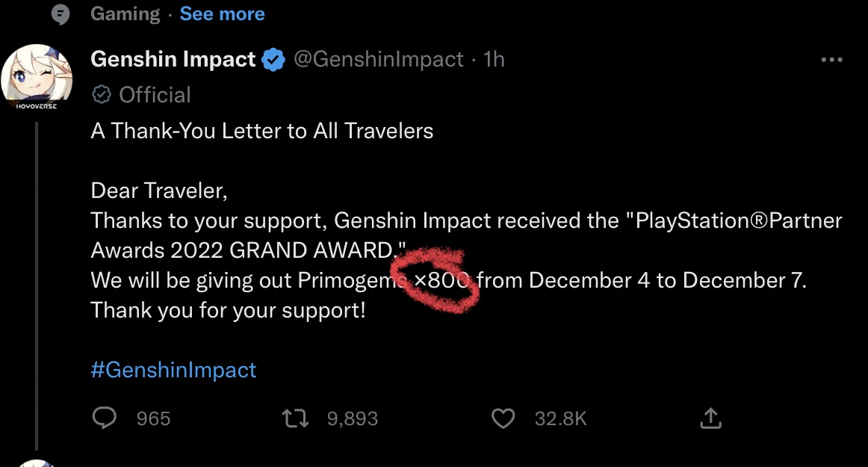Click the red-circled ×800 text
868x467 pixels.
442,281
